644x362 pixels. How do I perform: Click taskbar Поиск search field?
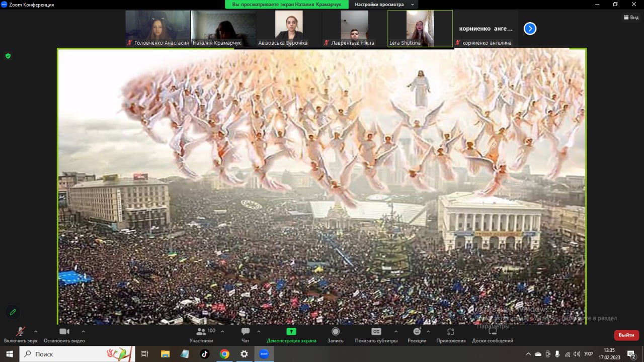(77, 354)
